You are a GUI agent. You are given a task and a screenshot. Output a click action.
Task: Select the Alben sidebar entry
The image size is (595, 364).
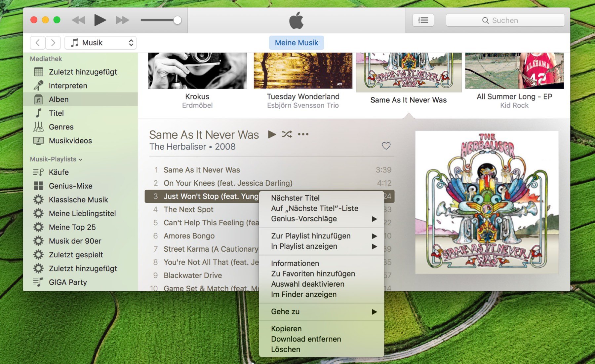pos(80,99)
